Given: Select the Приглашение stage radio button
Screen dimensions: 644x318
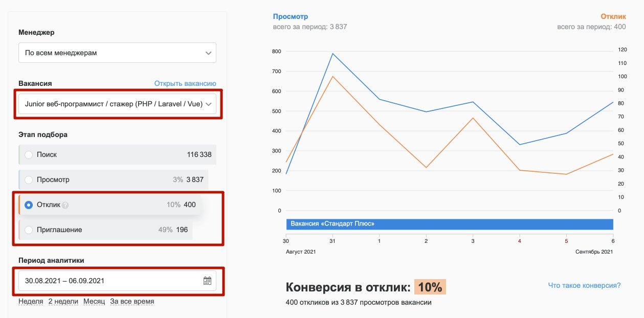Looking at the screenshot, I should pos(29,230).
